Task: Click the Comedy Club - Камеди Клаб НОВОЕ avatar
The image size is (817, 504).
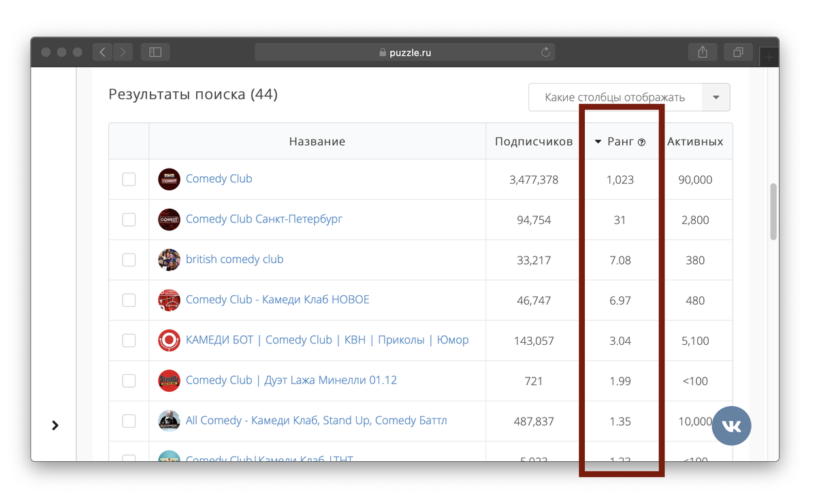Action: point(169,300)
